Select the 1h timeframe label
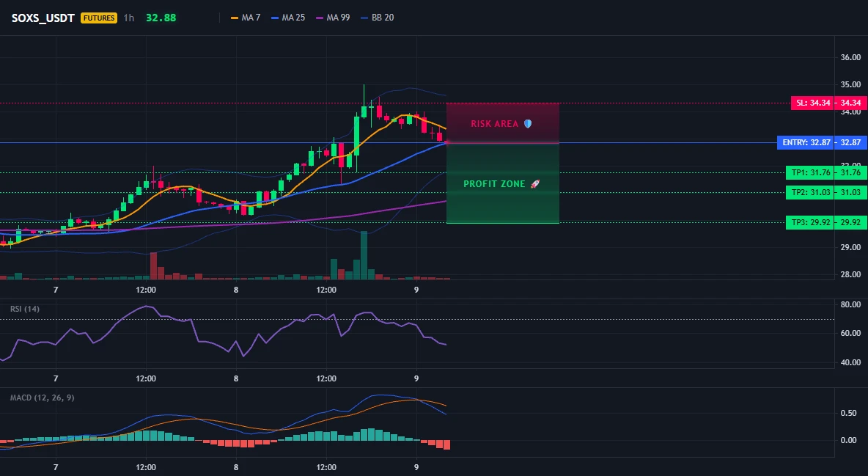This screenshot has height=476, width=868. [128, 18]
